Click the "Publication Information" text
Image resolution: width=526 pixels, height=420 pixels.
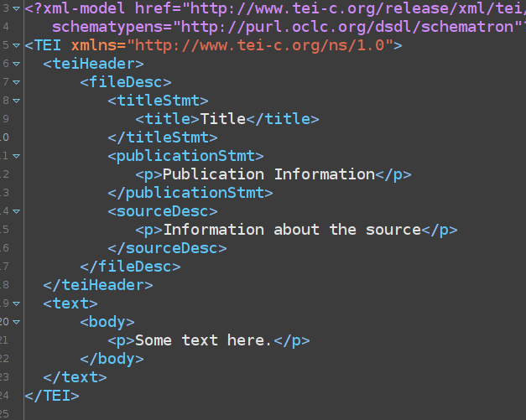[x=268, y=174]
